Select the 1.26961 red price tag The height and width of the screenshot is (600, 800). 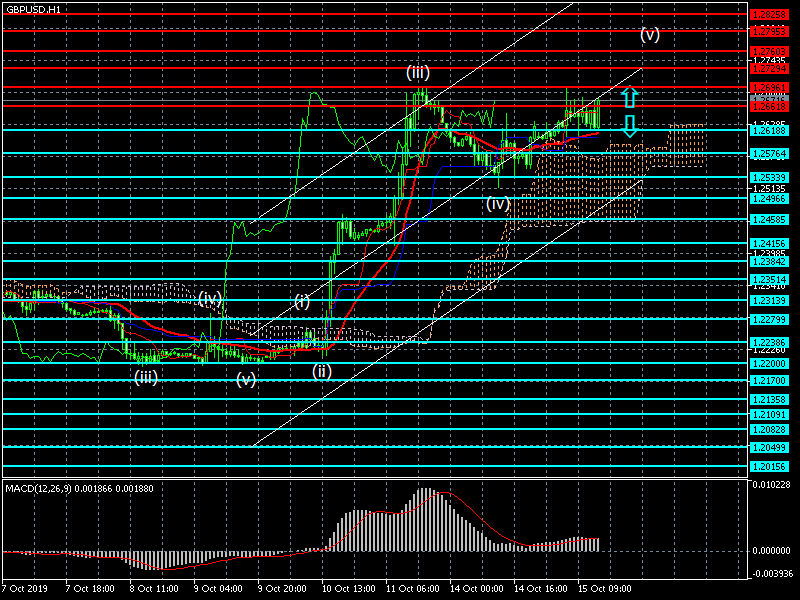click(x=769, y=88)
